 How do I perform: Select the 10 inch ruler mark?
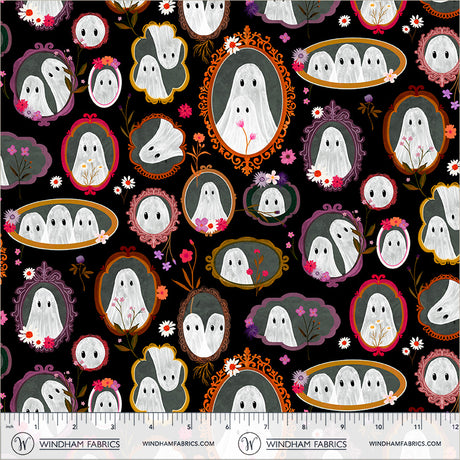tap(378, 427)
